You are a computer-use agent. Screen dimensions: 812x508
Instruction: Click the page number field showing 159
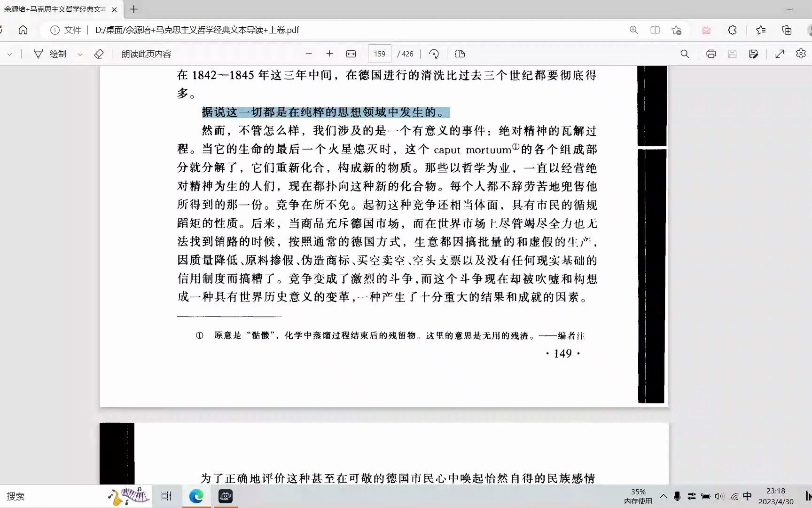point(380,54)
